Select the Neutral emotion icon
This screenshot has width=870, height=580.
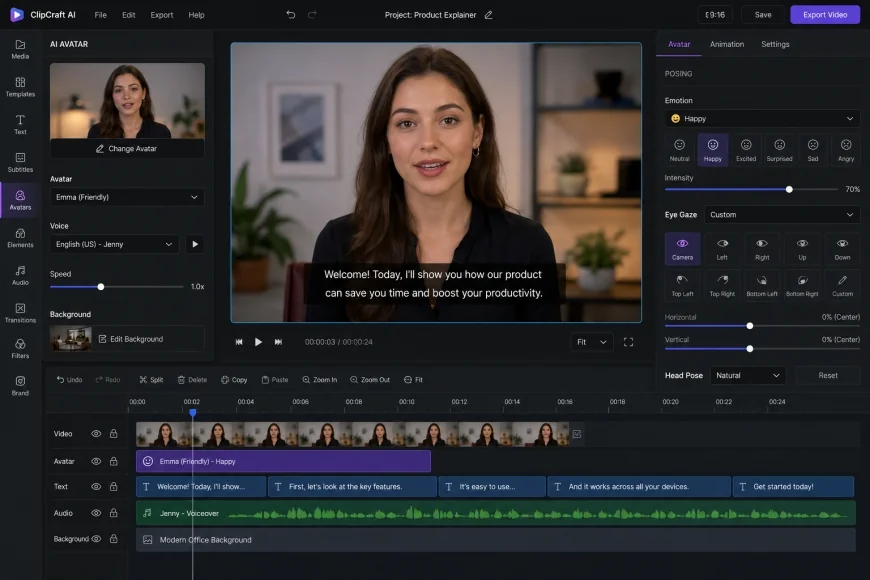click(x=679, y=150)
